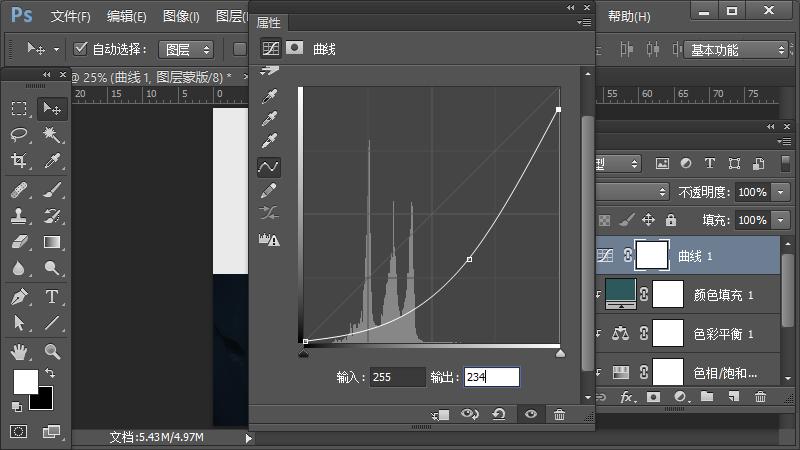Click the masks icon in Properties panel
Image resolution: width=800 pixels, height=450 pixels.
(295, 47)
